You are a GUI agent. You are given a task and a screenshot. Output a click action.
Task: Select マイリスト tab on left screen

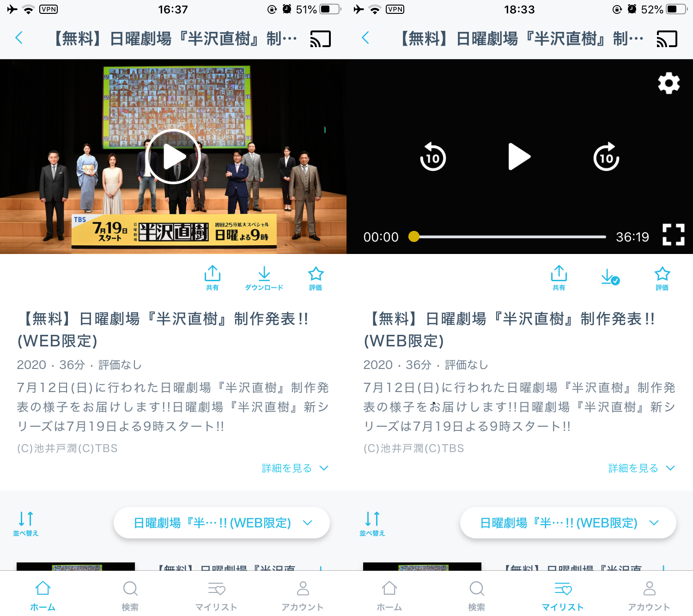(216, 596)
